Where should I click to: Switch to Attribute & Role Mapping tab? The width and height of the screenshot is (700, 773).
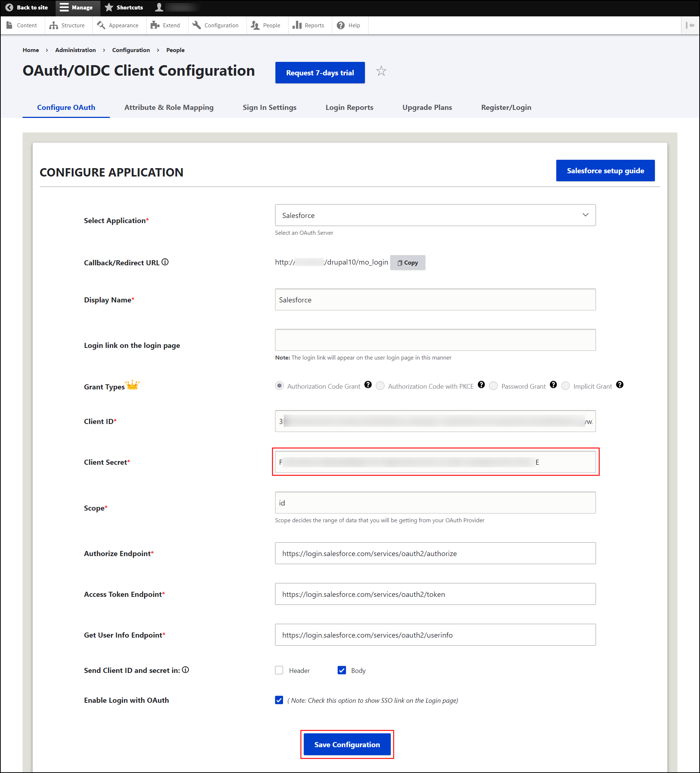pyautogui.click(x=169, y=107)
